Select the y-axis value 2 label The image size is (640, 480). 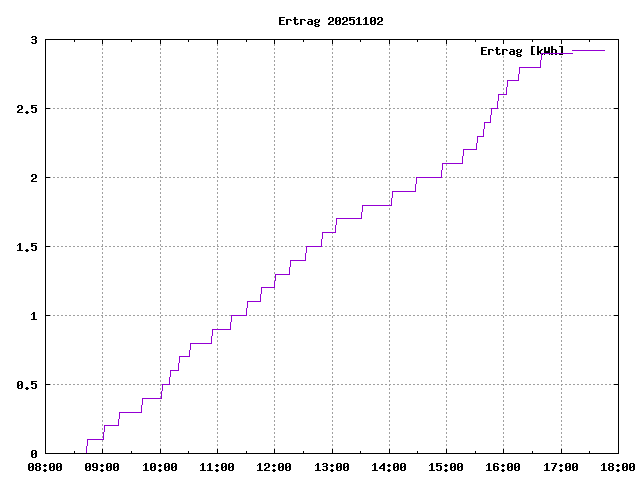click(33, 178)
